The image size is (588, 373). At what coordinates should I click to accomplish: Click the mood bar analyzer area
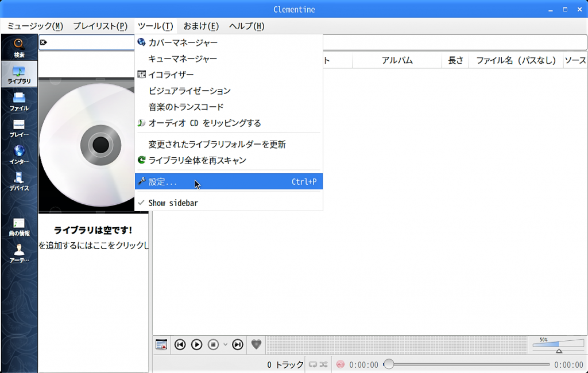397,344
